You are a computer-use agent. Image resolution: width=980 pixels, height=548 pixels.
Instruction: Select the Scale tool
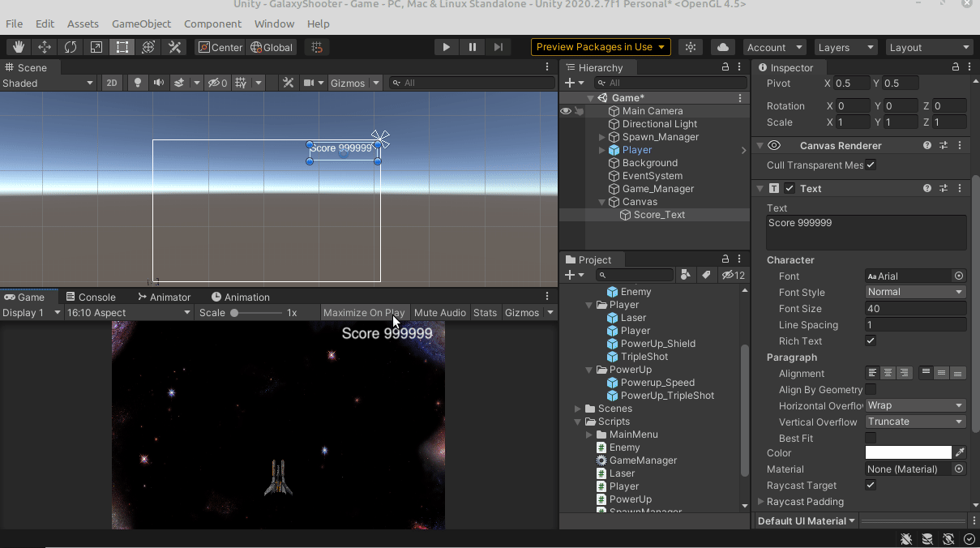pyautogui.click(x=96, y=47)
